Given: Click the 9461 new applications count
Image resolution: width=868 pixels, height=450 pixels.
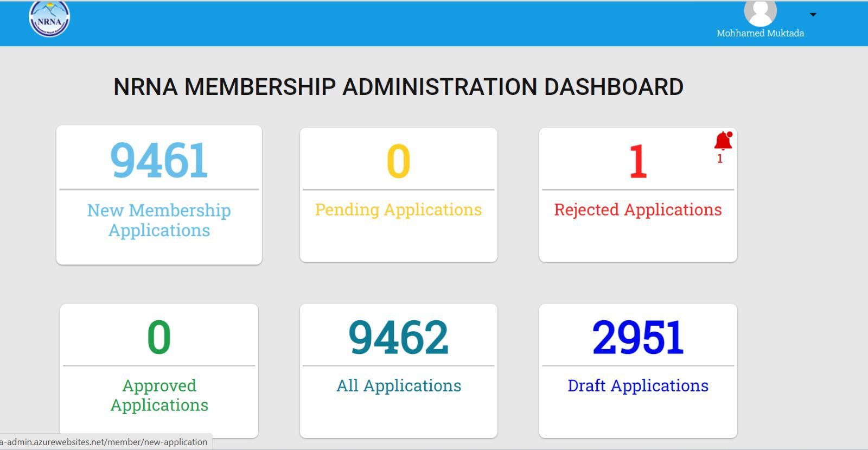Looking at the screenshot, I should [x=159, y=160].
